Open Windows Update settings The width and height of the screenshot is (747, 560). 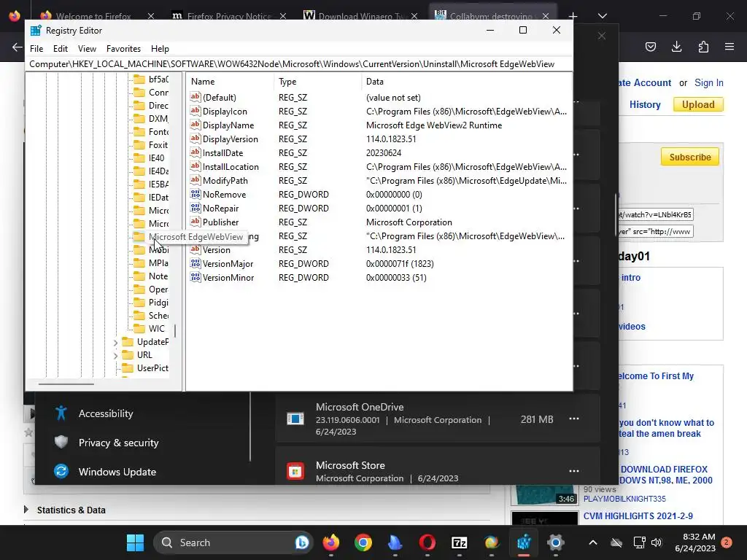tap(117, 472)
